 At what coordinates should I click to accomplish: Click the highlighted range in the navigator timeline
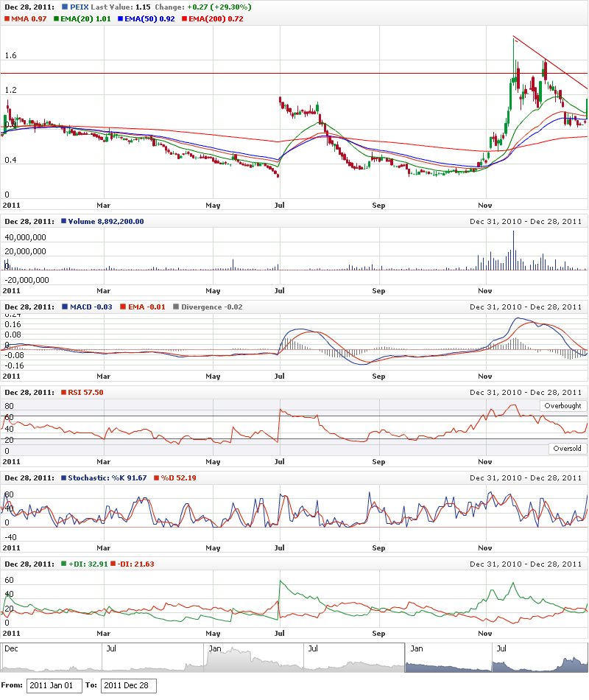(x=497, y=657)
